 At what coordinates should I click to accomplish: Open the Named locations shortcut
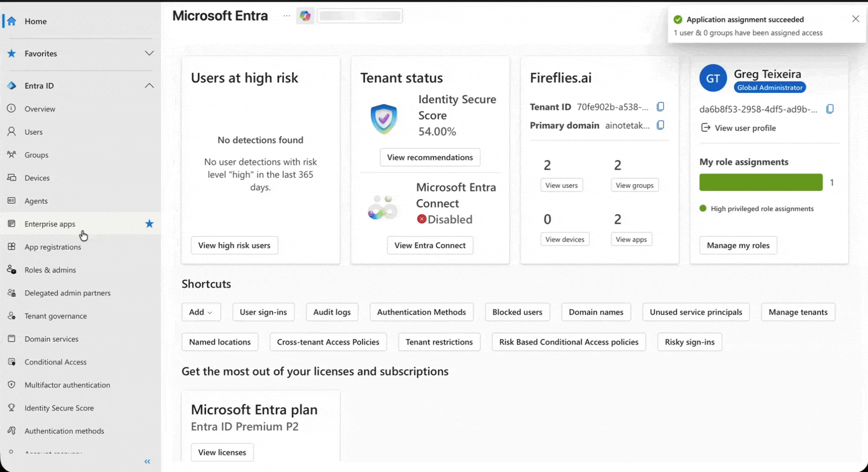click(x=220, y=342)
